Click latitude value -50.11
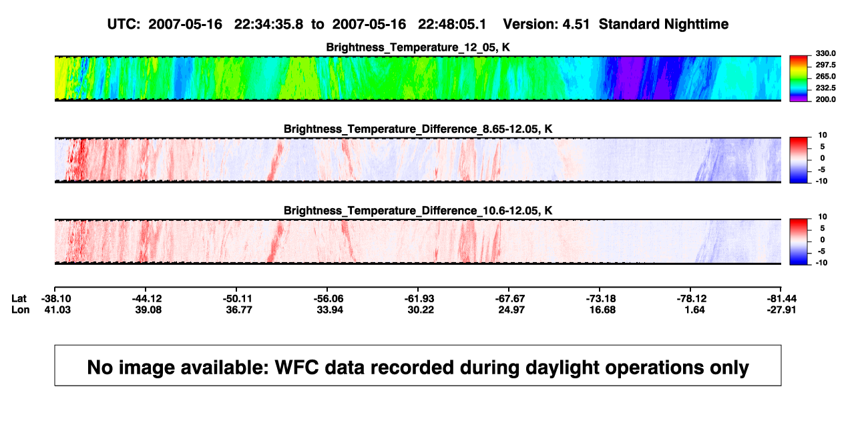The height and width of the screenshot is (445, 868). (238, 298)
